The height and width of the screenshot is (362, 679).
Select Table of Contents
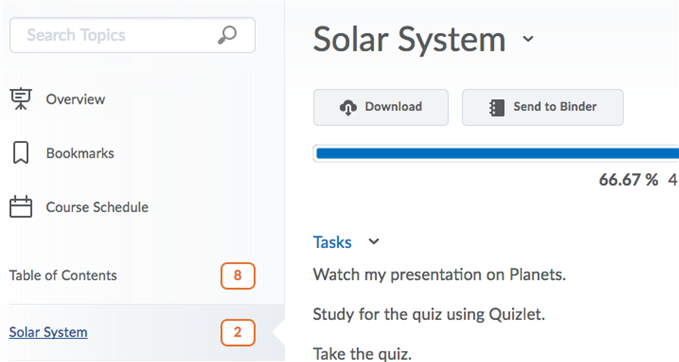click(x=63, y=275)
